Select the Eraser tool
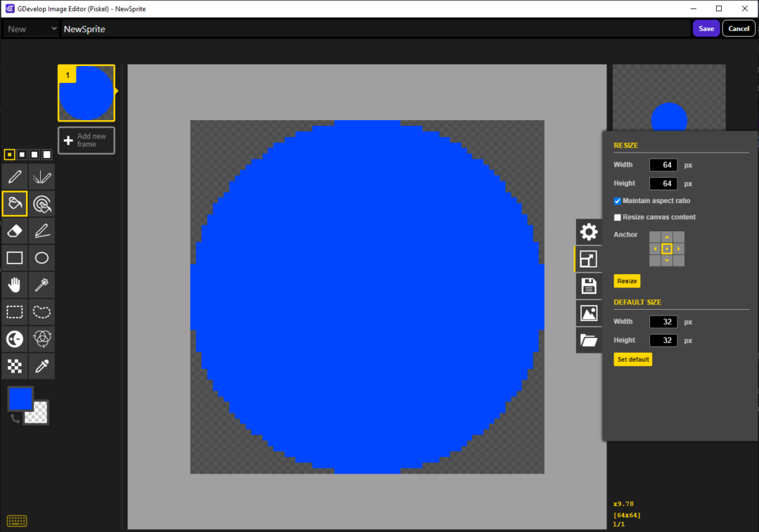Image resolution: width=759 pixels, height=532 pixels. (15, 231)
